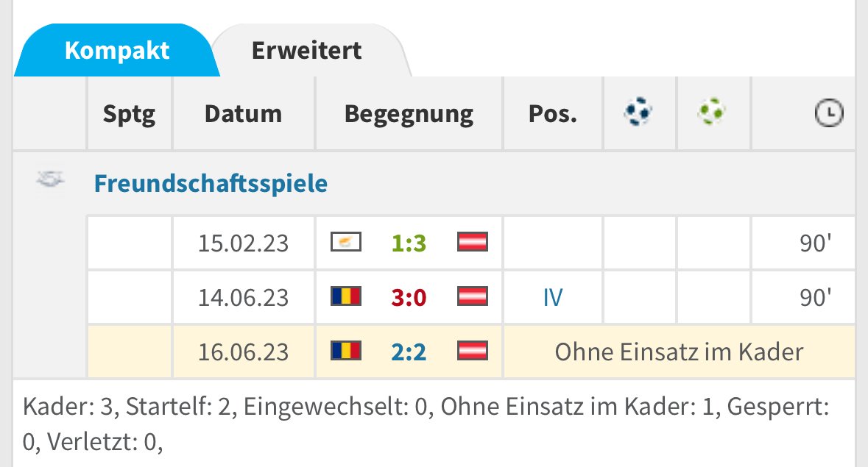Open the 3:0 match result
The image size is (868, 467).
click(409, 297)
